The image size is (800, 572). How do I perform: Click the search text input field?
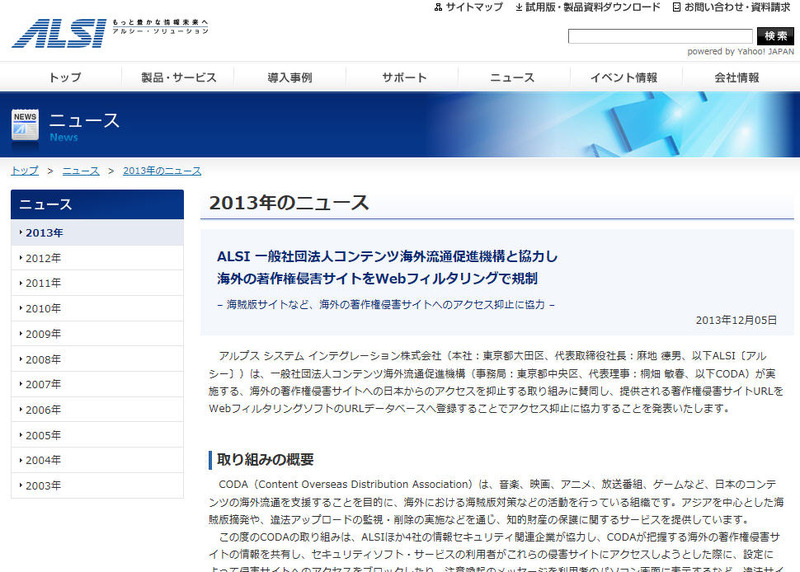pyautogui.click(x=659, y=36)
